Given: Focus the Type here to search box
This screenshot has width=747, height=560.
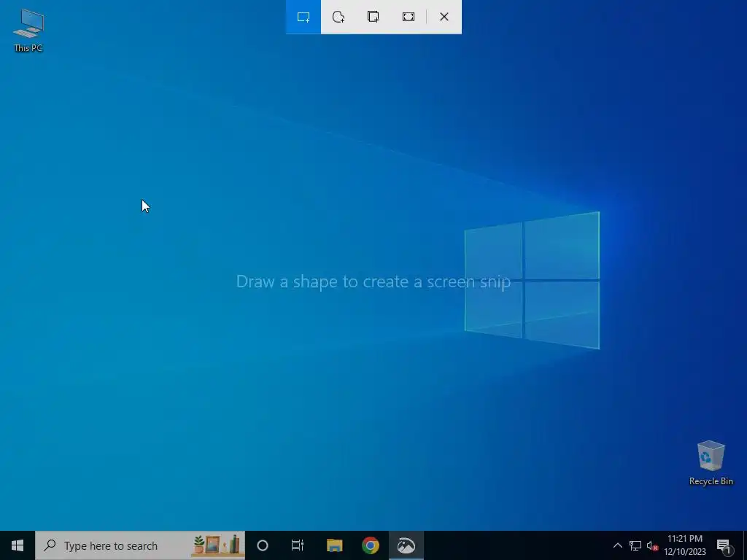Looking at the screenshot, I should pyautogui.click(x=140, y=545).
